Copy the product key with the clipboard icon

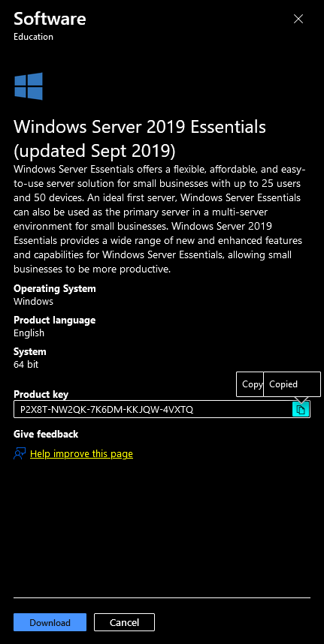301,409
